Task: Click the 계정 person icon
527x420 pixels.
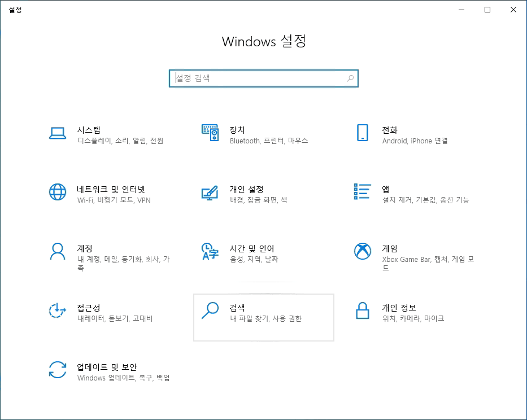Action: pos(58,251)
